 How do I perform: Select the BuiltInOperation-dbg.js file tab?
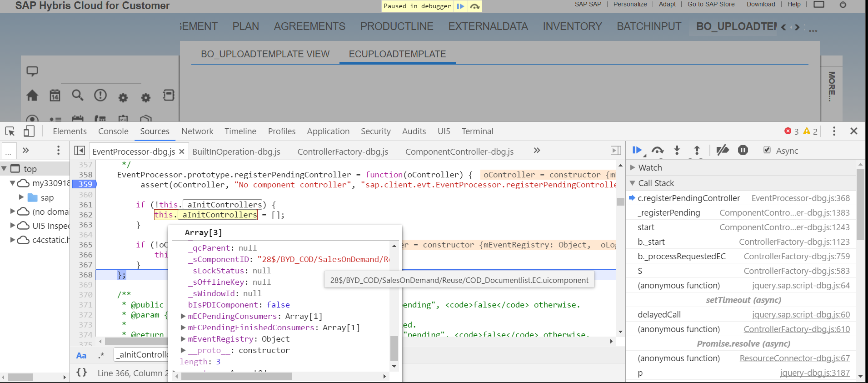236,151
